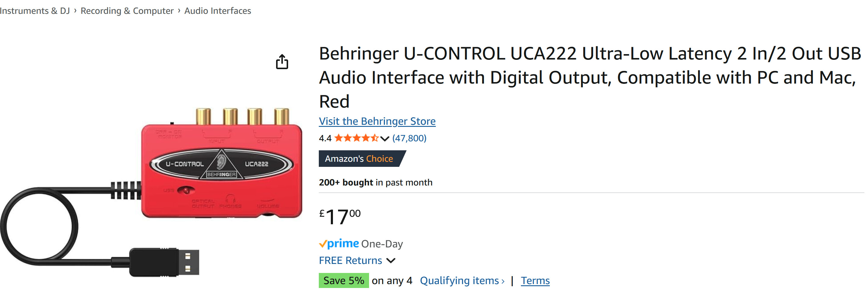Click the share icon above the product image
This screenshot has height=294, width=868.
(x=282, y=62)
